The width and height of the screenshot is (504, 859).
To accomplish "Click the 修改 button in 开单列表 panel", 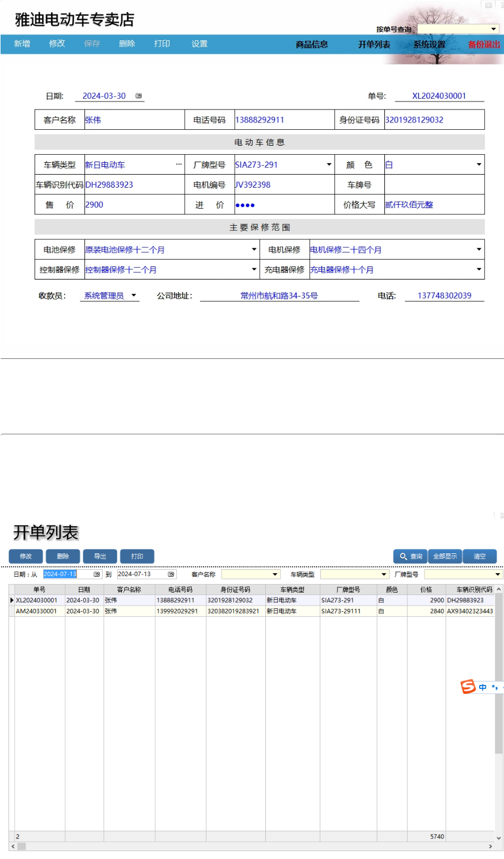I will [x=26, y=556].
